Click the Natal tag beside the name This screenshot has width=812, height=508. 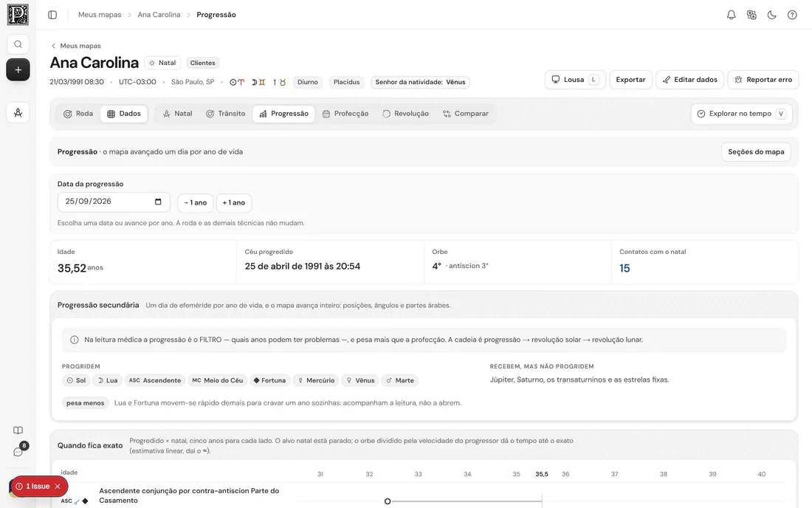point(162,63)
